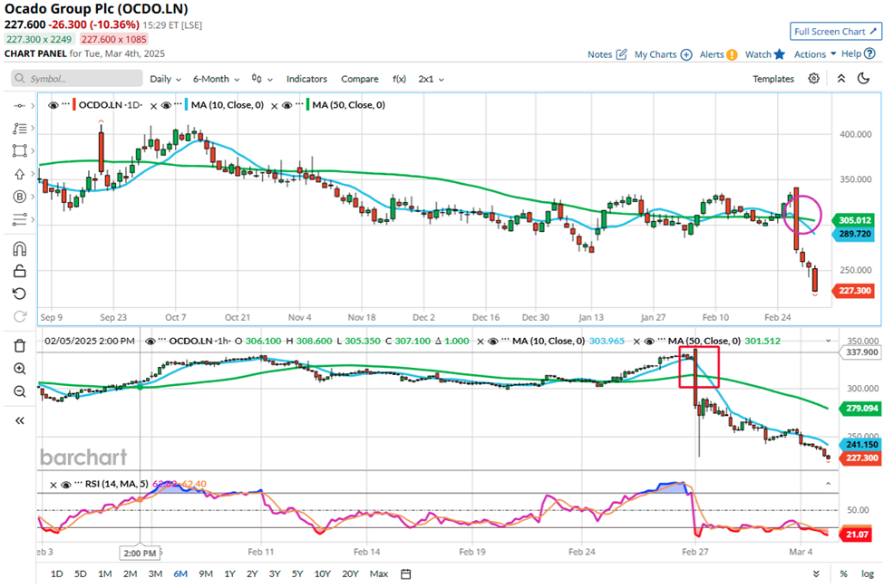Viewport: 884px width, 588px height.
Task: Open the Daily frequency dropdown
Action: 165,79
